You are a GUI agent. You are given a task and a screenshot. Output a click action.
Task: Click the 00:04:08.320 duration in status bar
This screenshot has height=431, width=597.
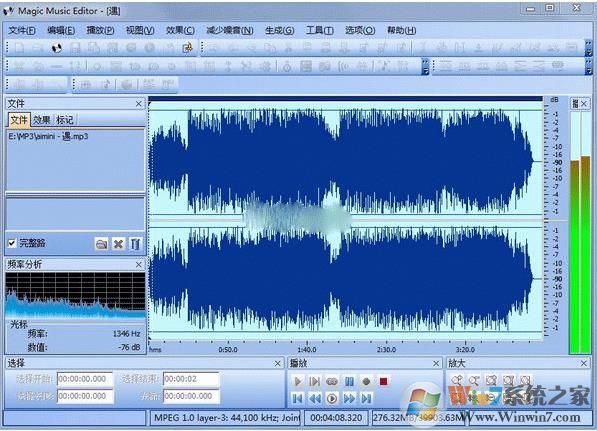(336, 418)
